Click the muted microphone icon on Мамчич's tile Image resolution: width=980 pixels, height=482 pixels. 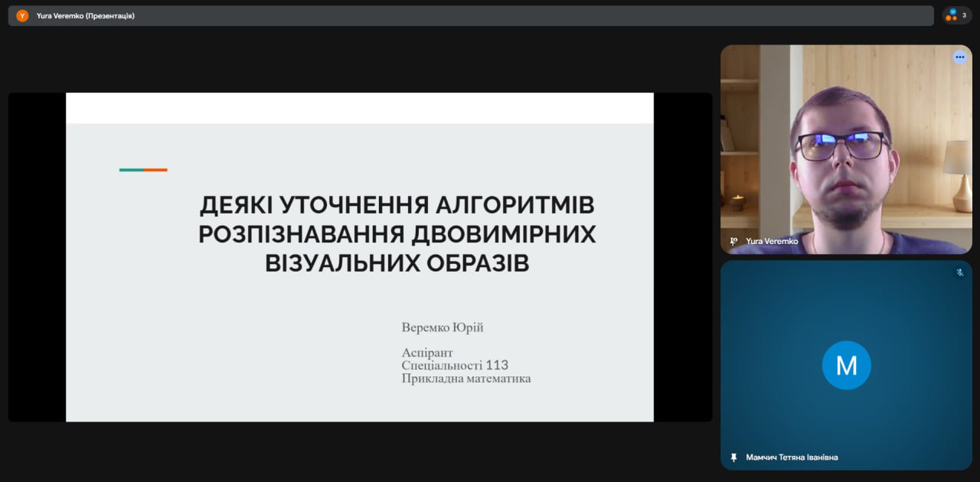[x=959, y=272]
